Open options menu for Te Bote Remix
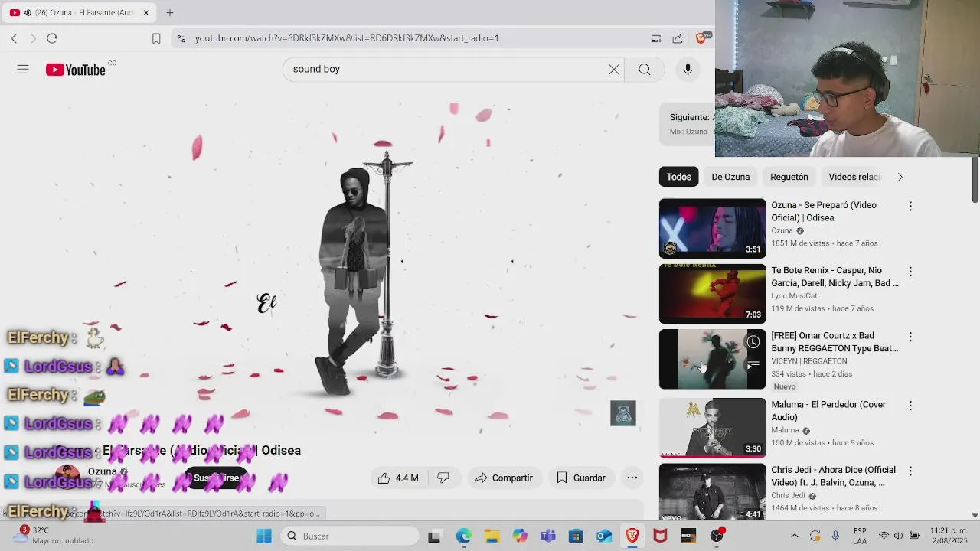Viewport: 980px width, 551px height. [910, 272]
